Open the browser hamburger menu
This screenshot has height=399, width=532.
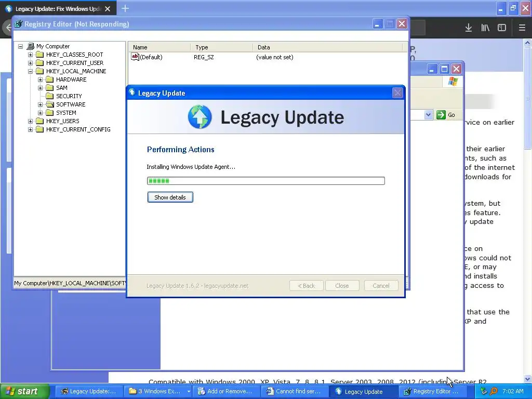point(522,28)
